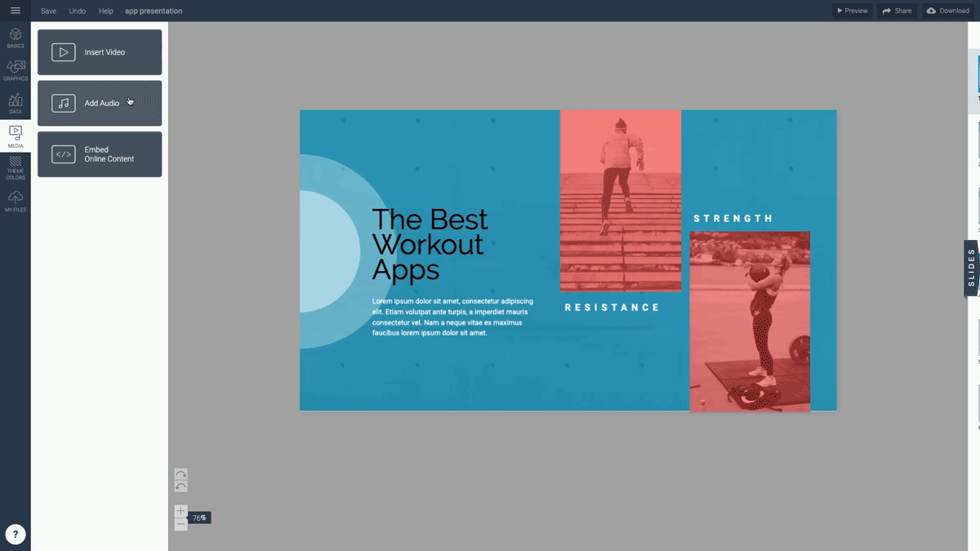Open the Basics panel in the sidebar
The image size is (980, 551).
point(15,37)
